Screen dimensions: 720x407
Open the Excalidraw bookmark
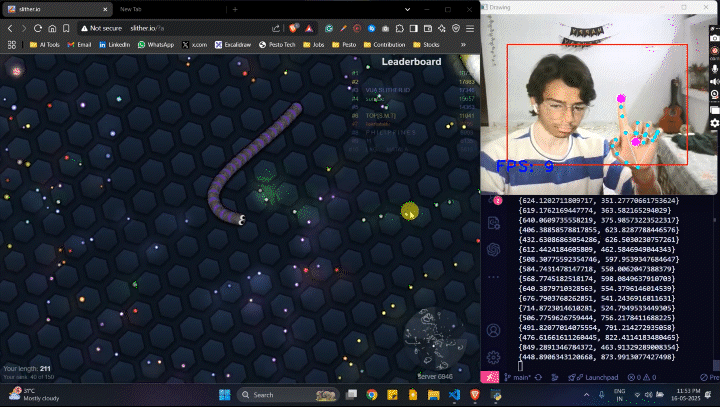(x=233, y=45)
